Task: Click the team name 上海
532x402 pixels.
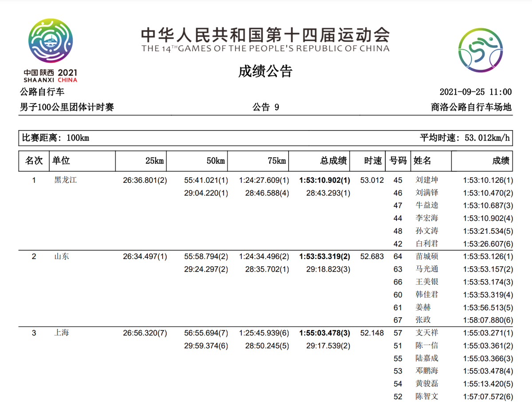Action: coord(62,333)
